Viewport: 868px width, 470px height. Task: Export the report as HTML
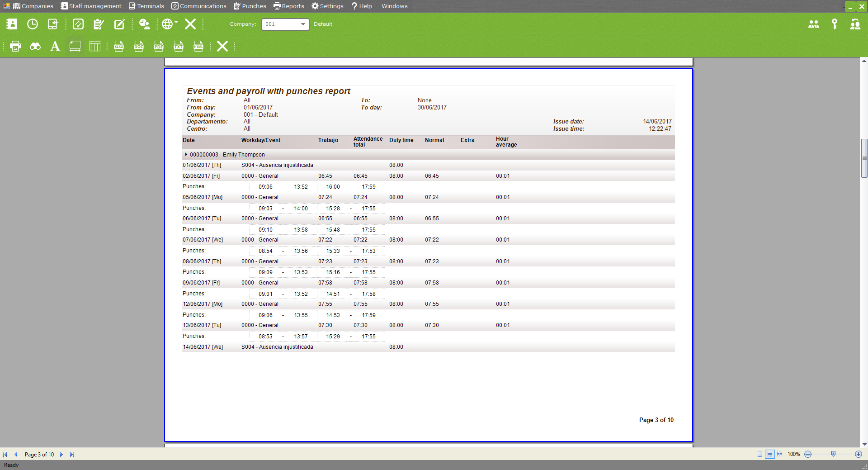click(198, 46)
